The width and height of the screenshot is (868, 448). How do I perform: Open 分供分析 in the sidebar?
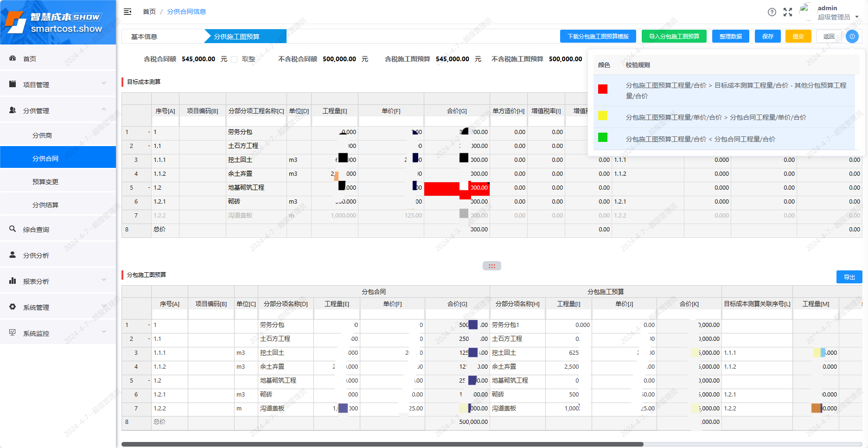coord(36,256)
